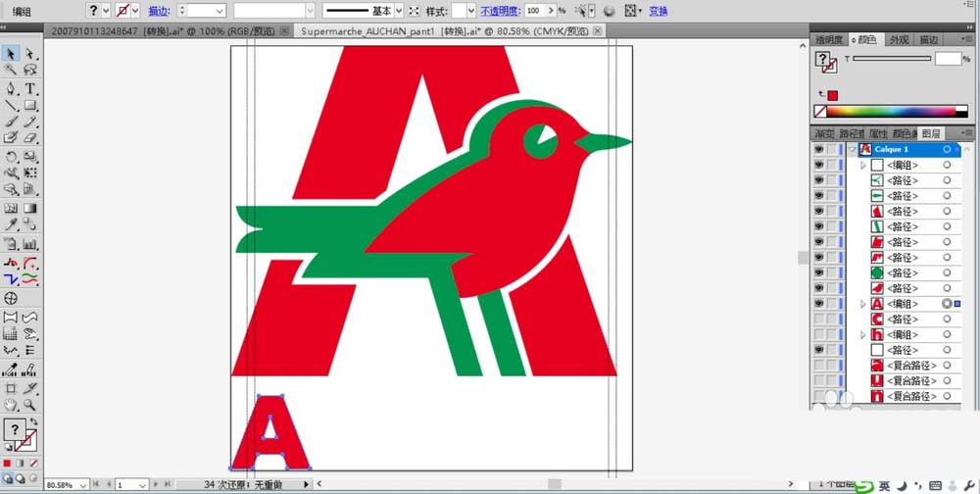Select the Blend tool

[x=30, y=224]
